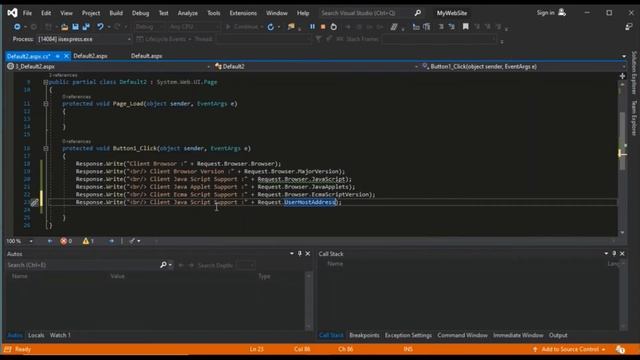Switch to the Locals tab
This screenshot has width=640, height=360.
click(x=36, y=335)
